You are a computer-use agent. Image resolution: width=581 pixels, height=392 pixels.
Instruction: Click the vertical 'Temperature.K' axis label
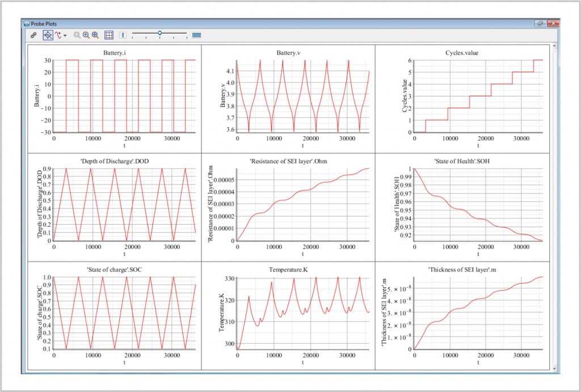click(x=222, y=313)
